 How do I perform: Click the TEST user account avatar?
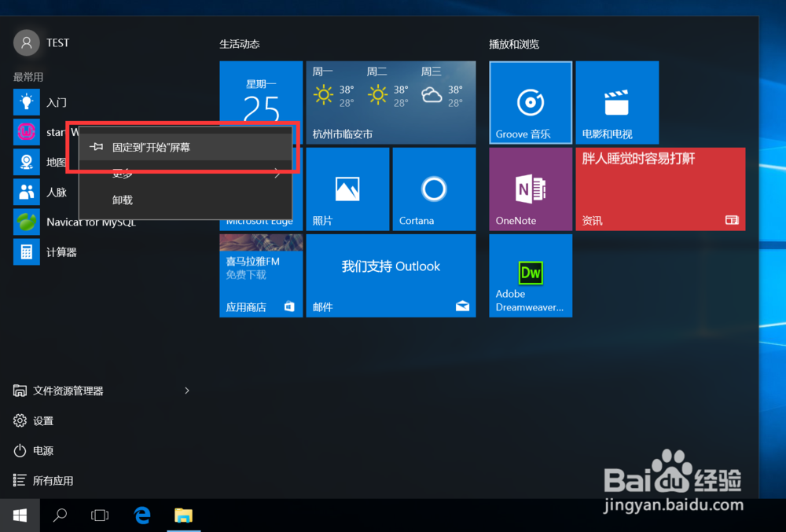click(26, 42)
